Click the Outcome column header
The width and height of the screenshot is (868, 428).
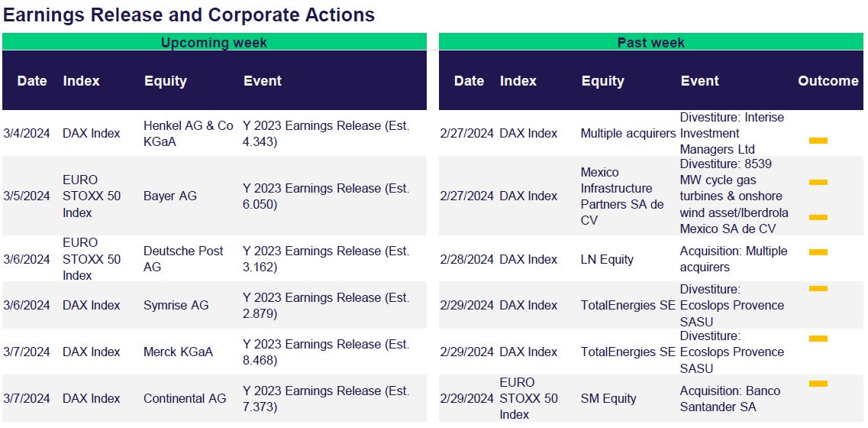click(828, 81)
